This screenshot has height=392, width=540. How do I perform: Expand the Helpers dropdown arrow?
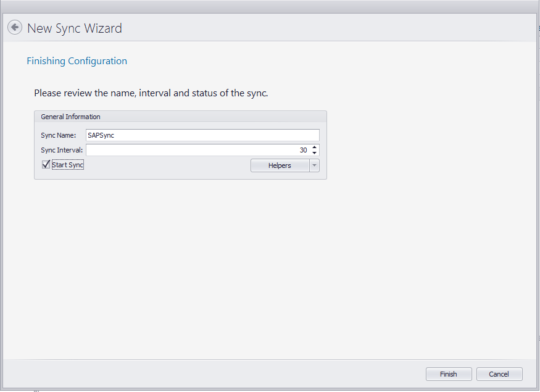tap(314, 165)
